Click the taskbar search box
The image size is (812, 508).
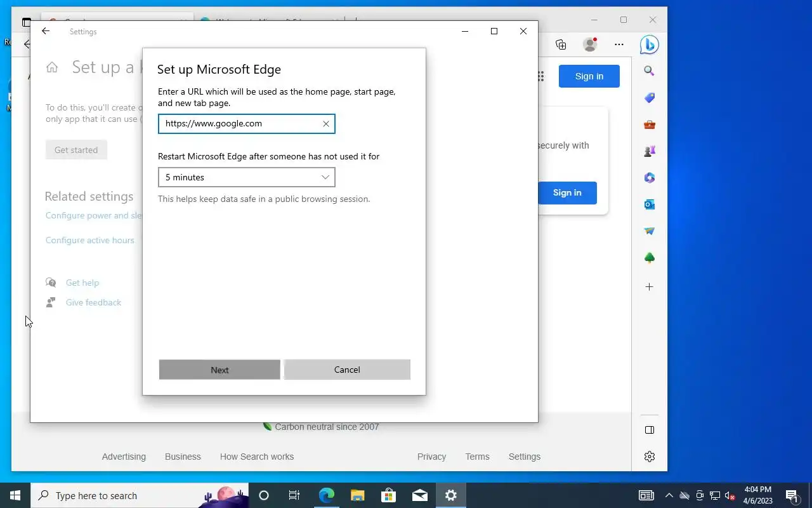140,495
